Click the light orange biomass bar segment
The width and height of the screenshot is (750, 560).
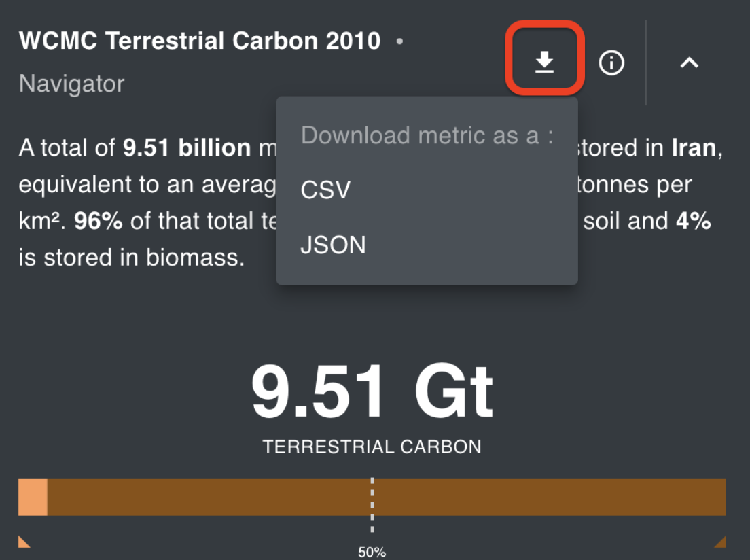(x=33, y=497)
